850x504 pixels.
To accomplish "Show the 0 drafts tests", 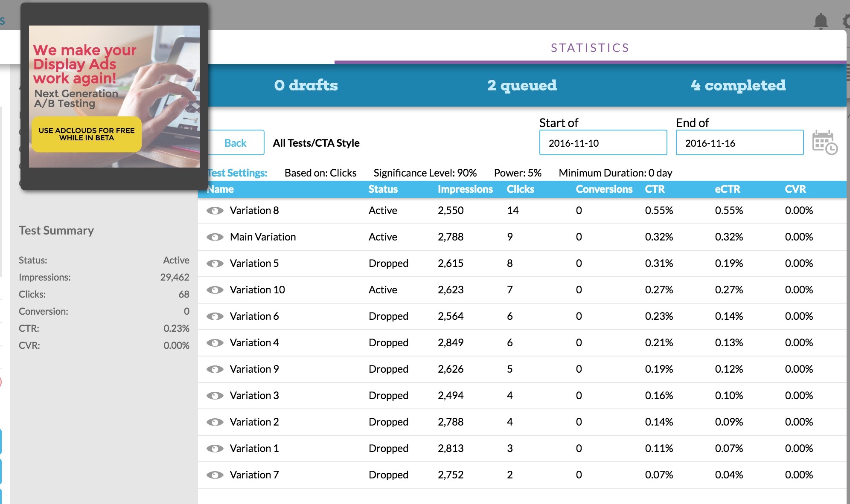I will pos(306,85).
